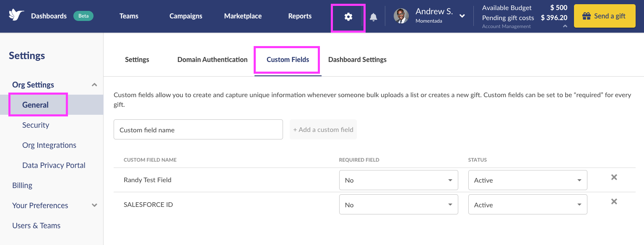The image size is (644, 245).
Task: Open Required Field dropdown for Randy Test Field
Action: [398, 180]
